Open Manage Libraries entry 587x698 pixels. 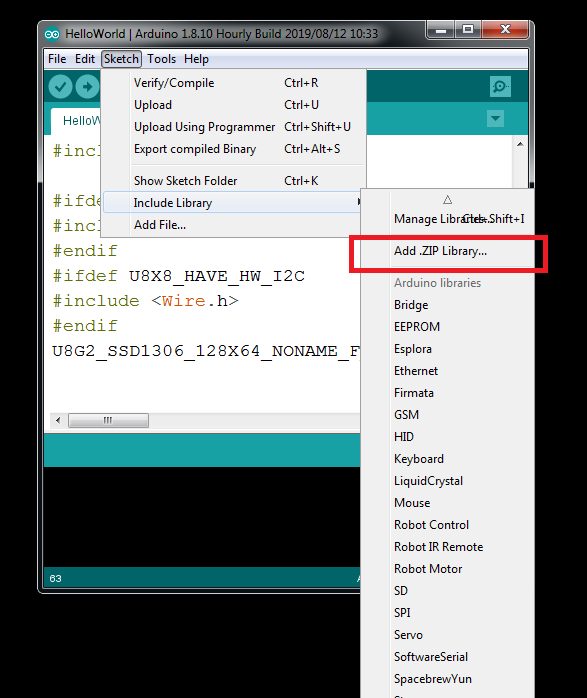(448, 219)
